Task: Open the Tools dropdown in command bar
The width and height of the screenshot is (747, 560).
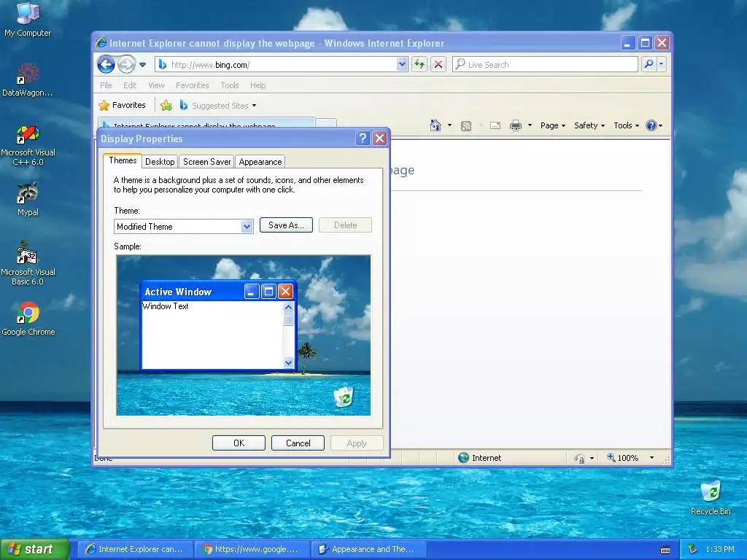Action: (x=626, y=125)
